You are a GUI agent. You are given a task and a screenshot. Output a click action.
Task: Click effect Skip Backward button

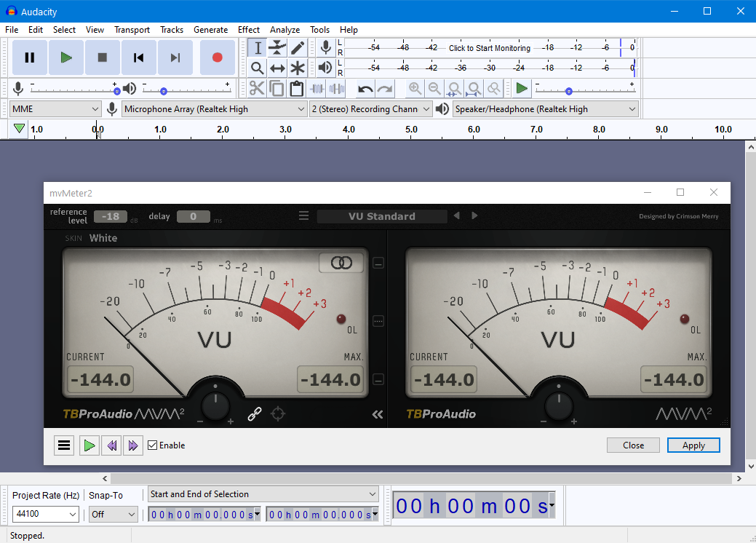click(x=111, y=445)
